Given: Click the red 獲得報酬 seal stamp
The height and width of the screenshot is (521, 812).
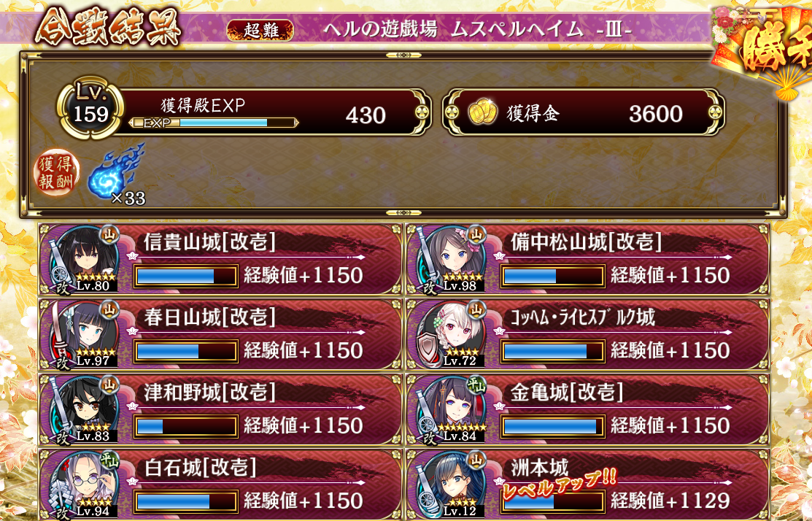Looking at the screenshot, I should [56, 172].
